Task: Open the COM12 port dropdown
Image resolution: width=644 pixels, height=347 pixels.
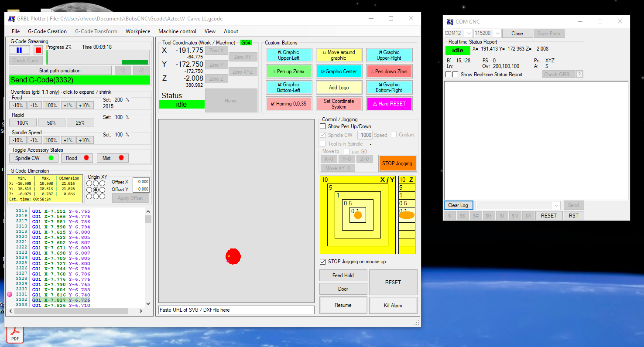Action: pos(469,34)
